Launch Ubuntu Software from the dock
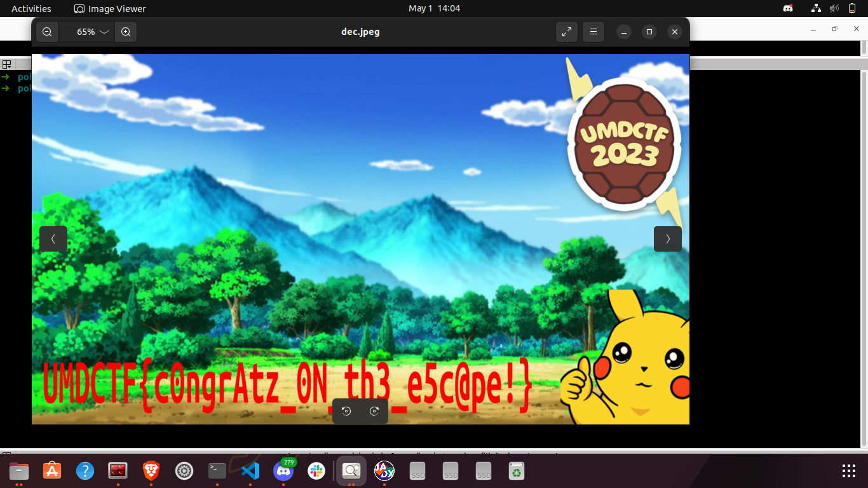 tap(52, 471)
